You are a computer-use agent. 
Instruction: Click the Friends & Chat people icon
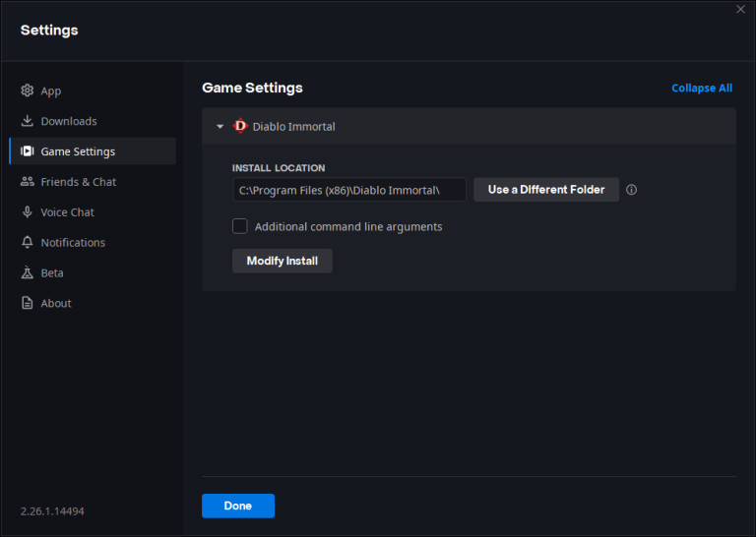[x=28, y=182]
